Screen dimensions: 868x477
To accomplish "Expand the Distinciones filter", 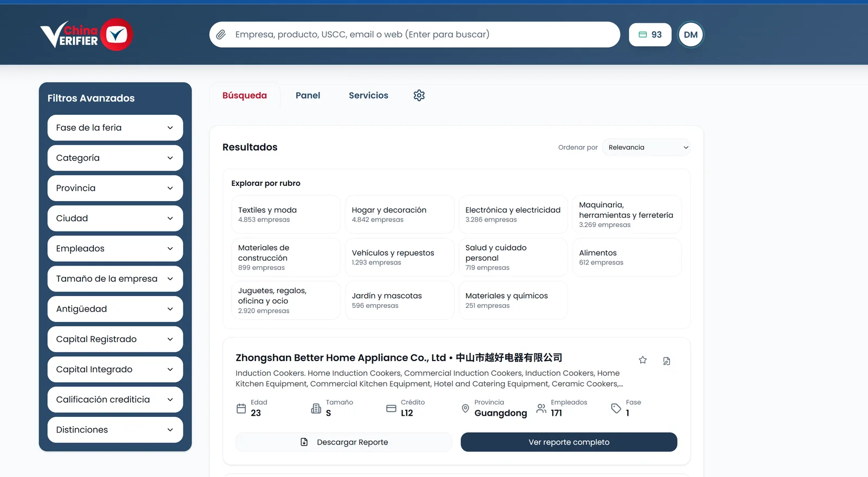I will (x=115, y=430).
